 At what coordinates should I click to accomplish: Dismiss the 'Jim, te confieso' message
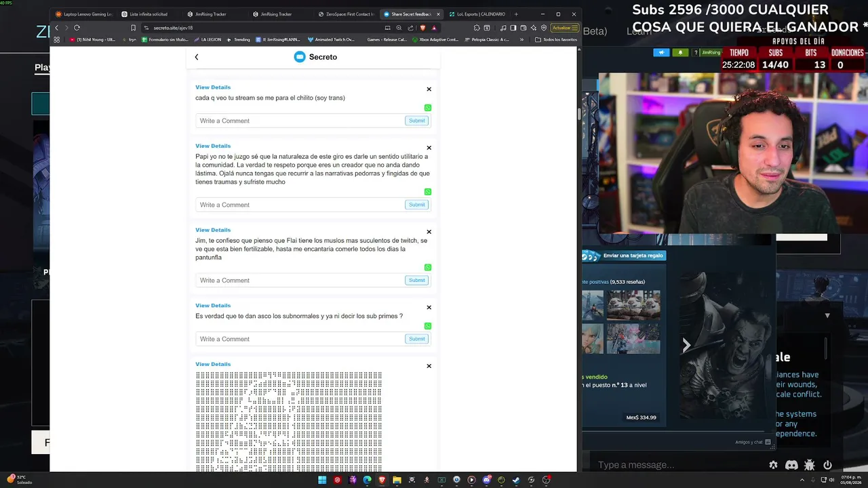(429, 232)
